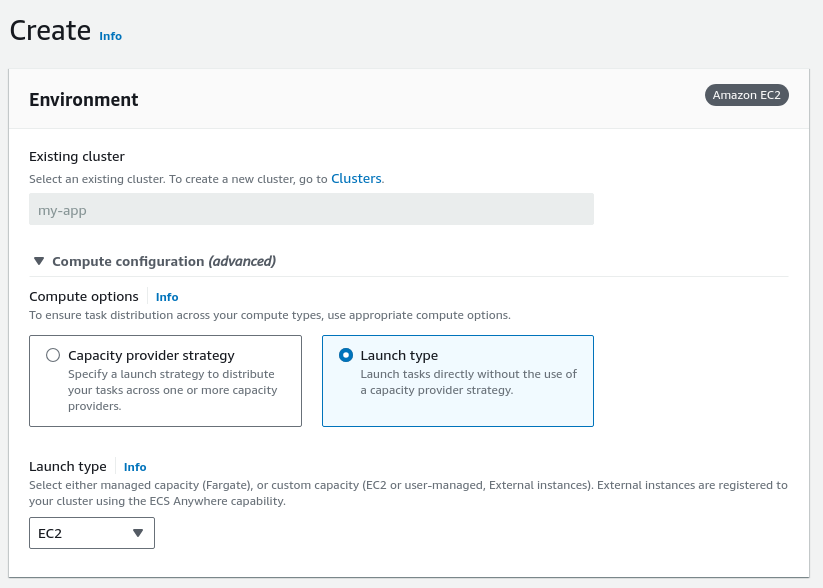Collapse Compute configuration disclosure triangle
The height and width of the screenshot is (588, 823).
click(x=39, y=261)
